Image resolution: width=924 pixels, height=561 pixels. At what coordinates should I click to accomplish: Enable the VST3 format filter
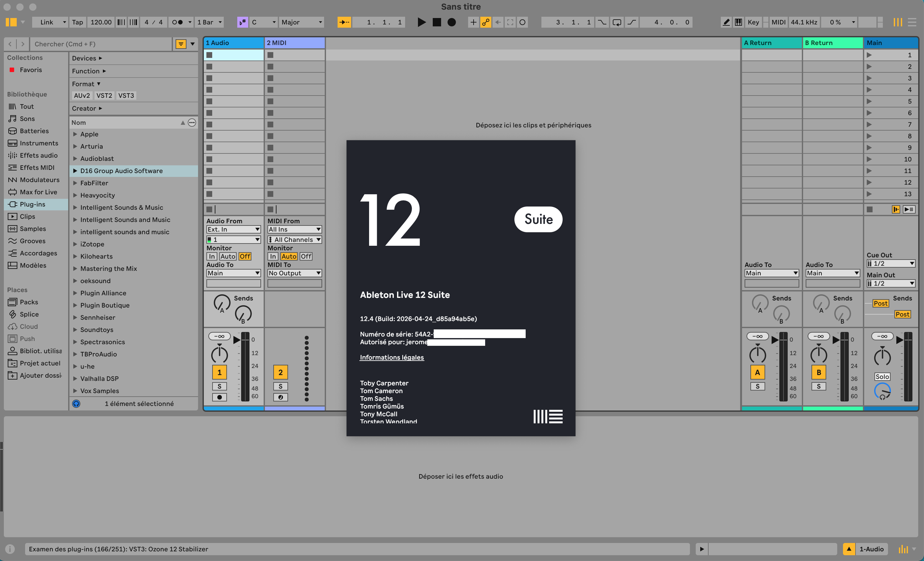126,95
